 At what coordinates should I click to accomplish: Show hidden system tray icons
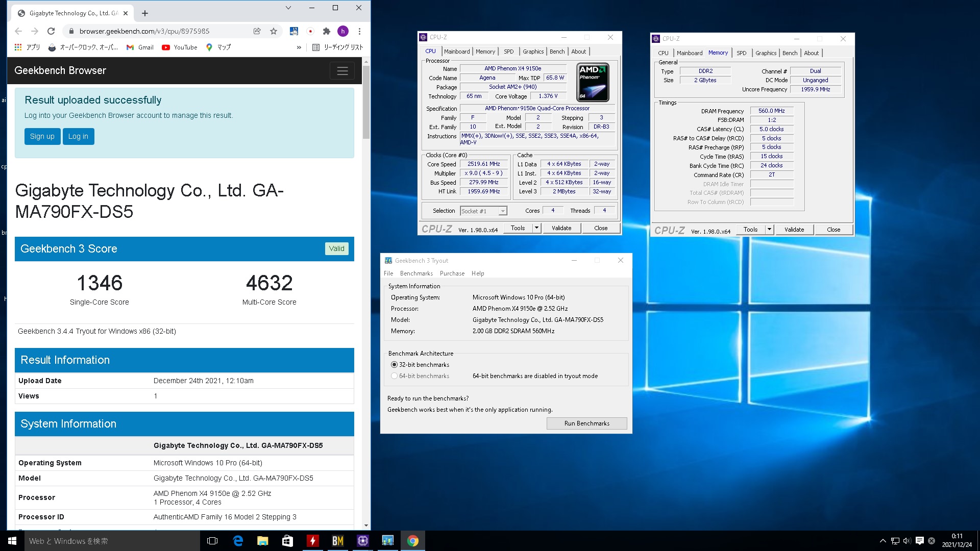pyautogui.click(x=883, y=541)
